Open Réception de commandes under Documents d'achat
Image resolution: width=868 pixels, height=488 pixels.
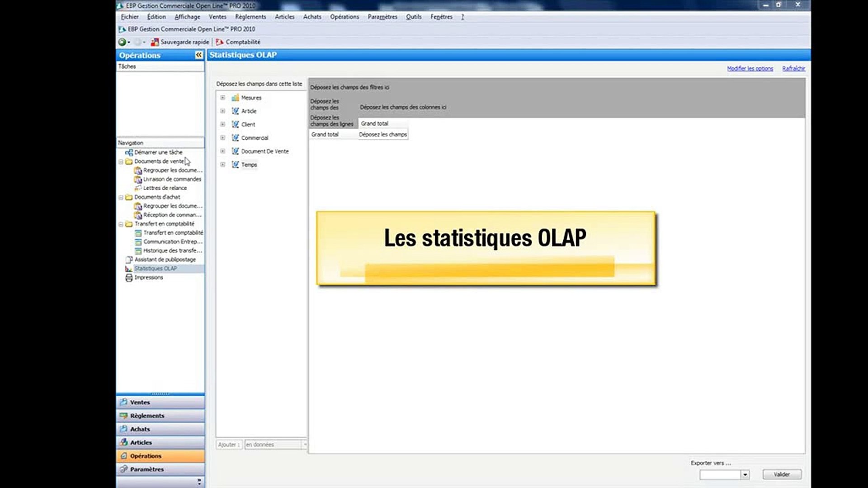139,215
